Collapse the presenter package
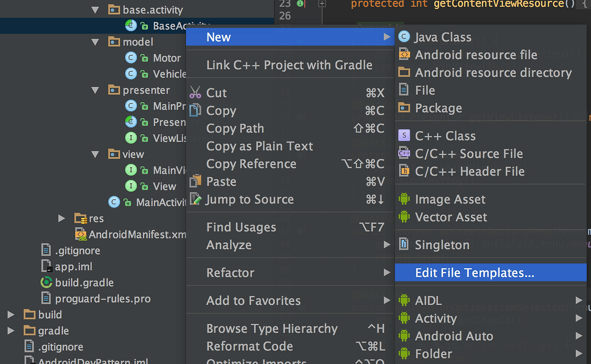This screenshot has height=364, width=591. click(x=95, y=90)
